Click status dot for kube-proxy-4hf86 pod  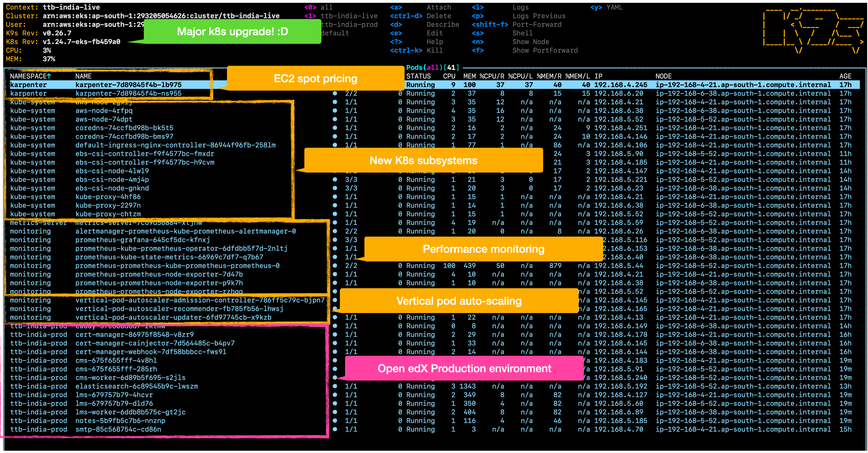[335, 197]
